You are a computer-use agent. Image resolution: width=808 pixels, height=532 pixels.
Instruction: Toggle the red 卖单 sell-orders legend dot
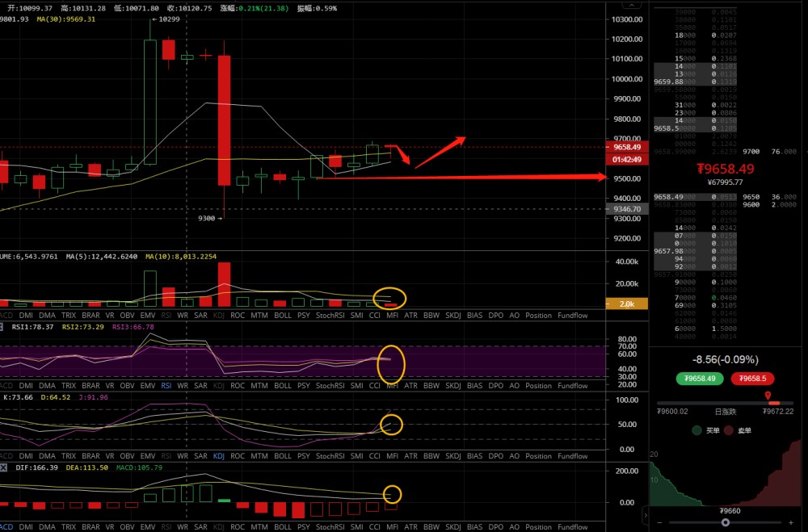[x=728, y=431]
